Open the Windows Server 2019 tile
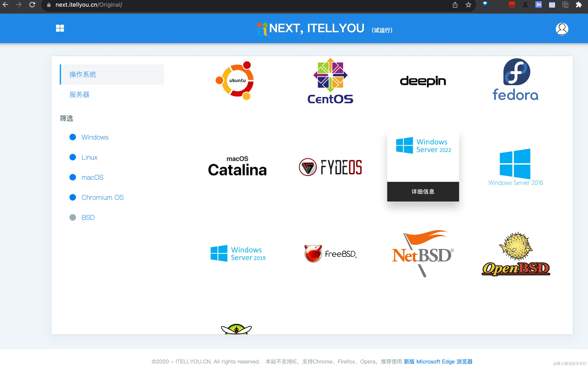The image size is (588, 367). point(238,253)
